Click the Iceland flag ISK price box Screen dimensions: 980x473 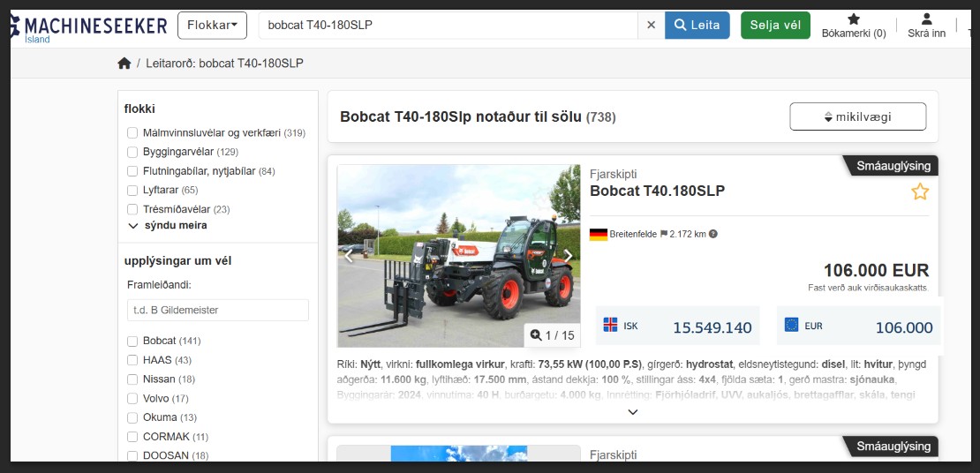coord(677,326)
